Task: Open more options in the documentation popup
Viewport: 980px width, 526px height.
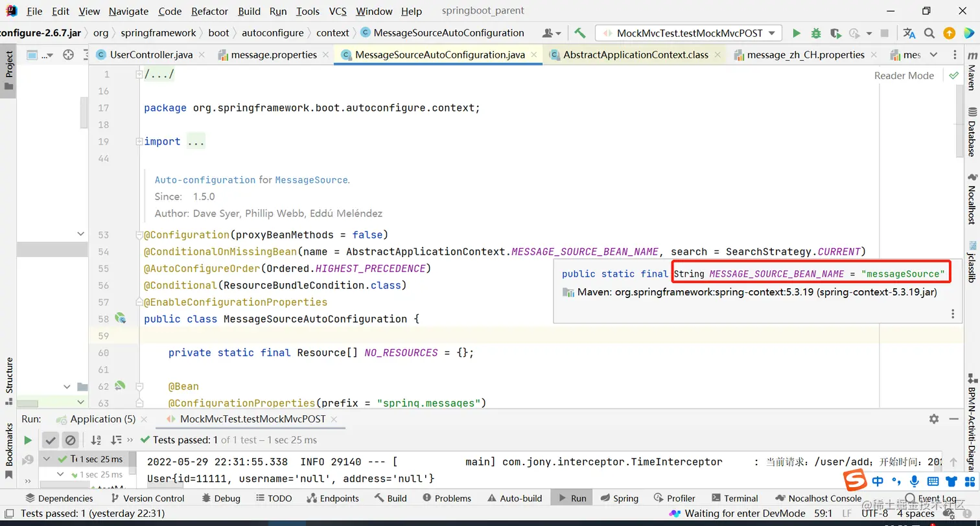Action: [953, 314]
